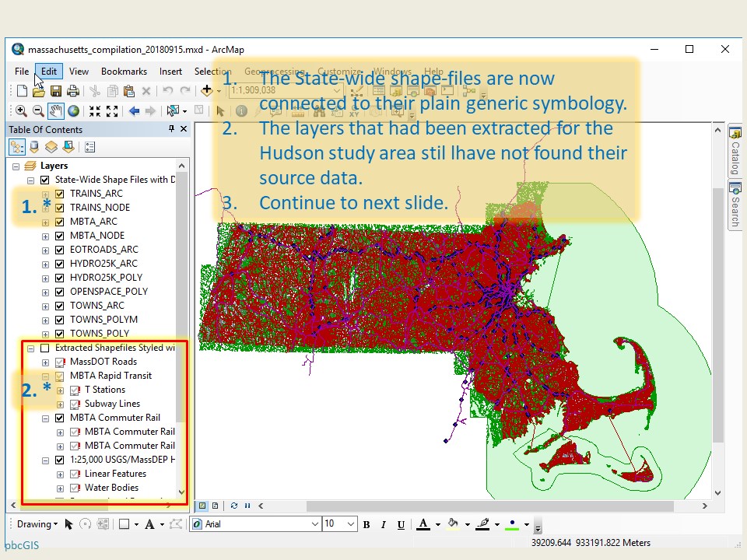Undo the last edit
This screenshot has width=747, height=560.
(167, 91)
